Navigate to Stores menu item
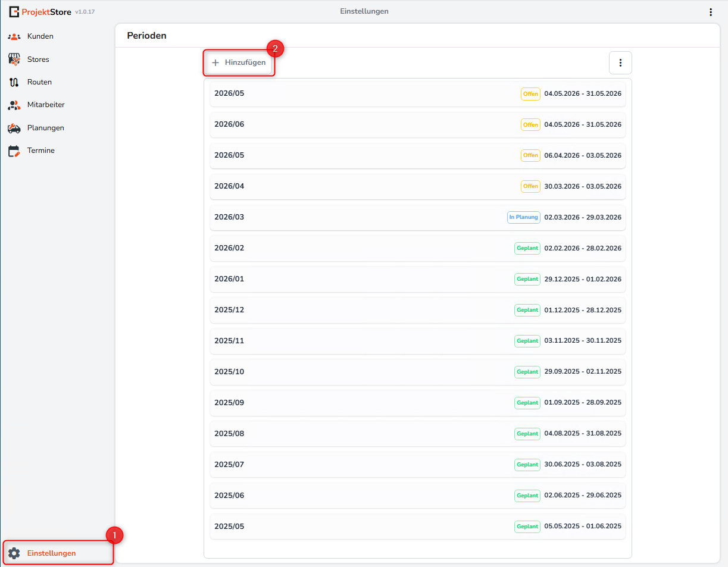The height and width of the screenshot is (567, 728). 38,59
